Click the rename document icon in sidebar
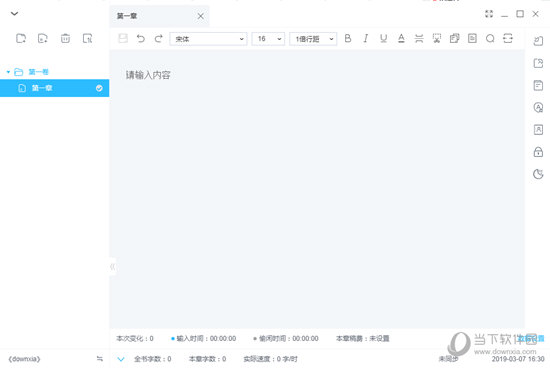 click(x=87, y=38)
